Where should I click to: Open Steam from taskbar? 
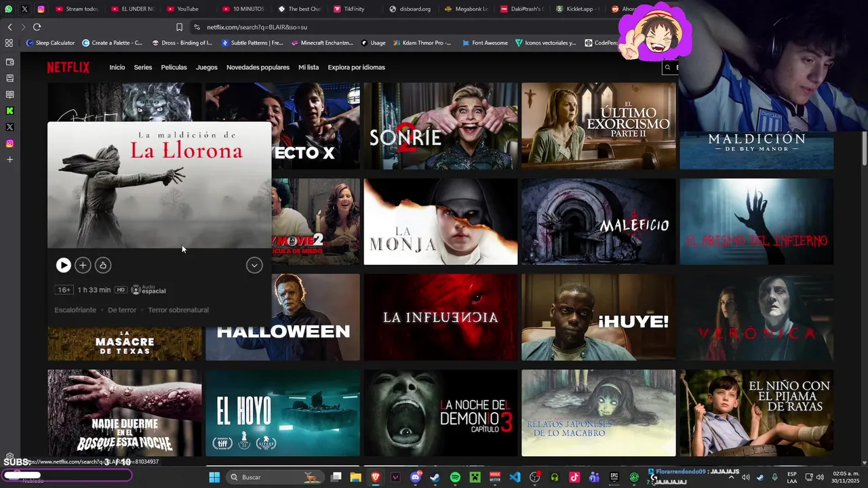click(x=435, y=477)
